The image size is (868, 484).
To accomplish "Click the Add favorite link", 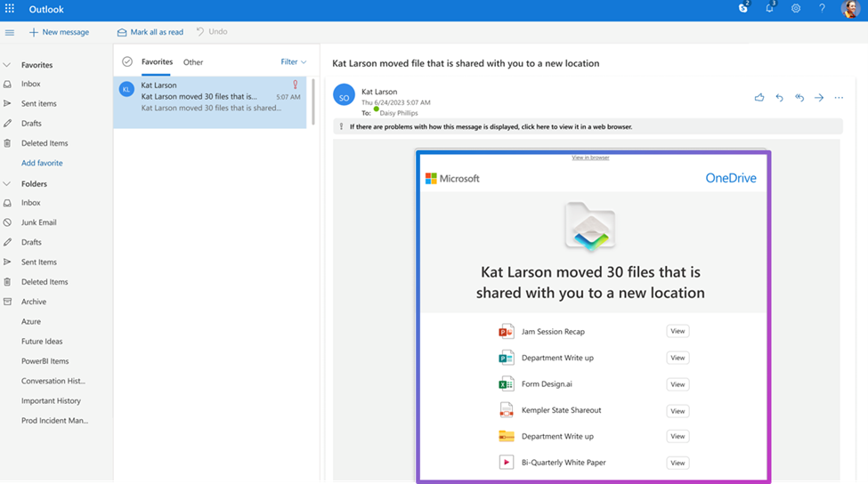I will (x=42, y=163).
